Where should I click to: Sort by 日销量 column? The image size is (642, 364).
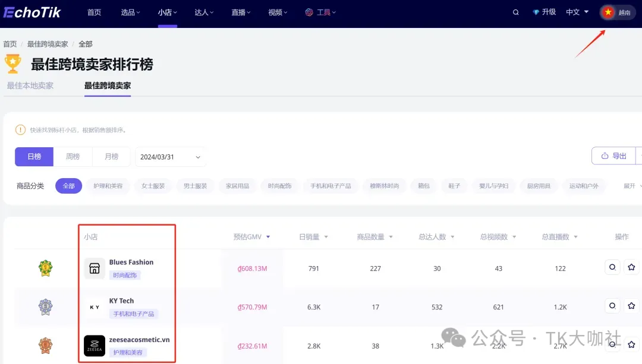[313, 237]
